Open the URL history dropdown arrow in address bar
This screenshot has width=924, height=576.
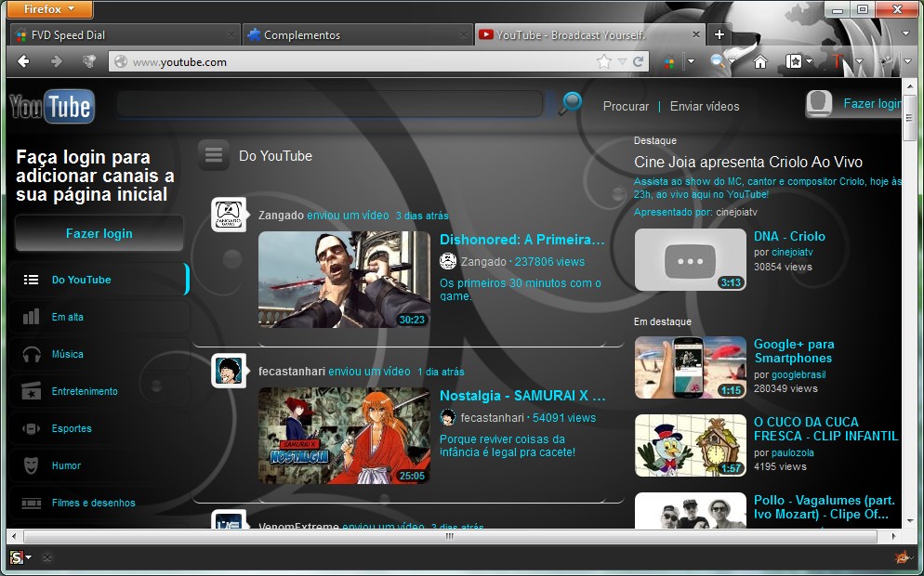[622, 61]
